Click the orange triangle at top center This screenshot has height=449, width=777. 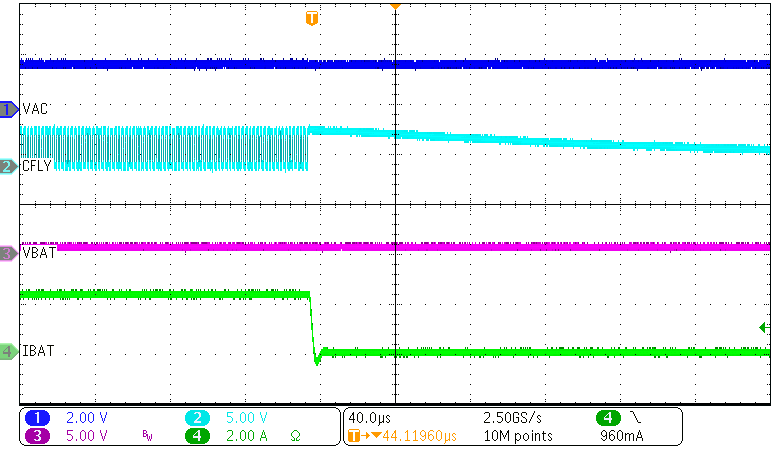(x=395, y=6)
